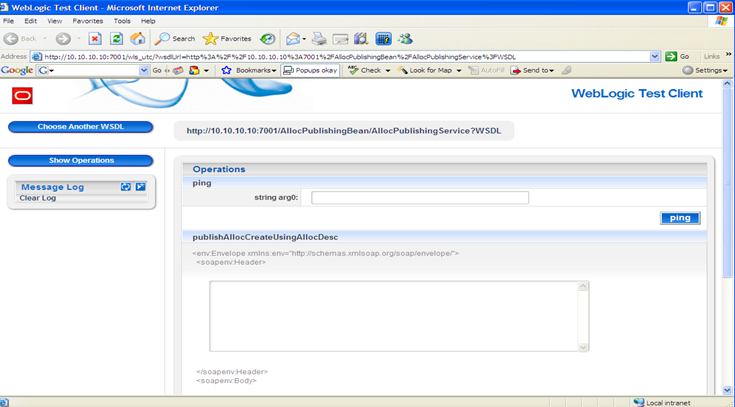Open the Favorites menu

click(x=88, y=21)
